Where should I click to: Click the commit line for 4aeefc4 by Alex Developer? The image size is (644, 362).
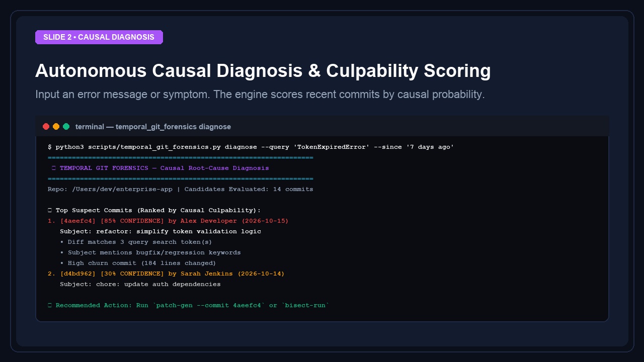click(x=168, y=221)
